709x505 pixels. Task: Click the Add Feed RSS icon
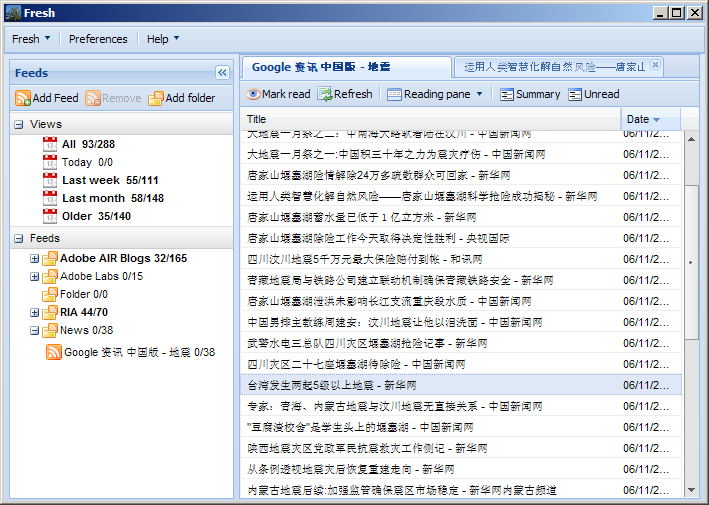pyautogui.click(x=23, y=98)
